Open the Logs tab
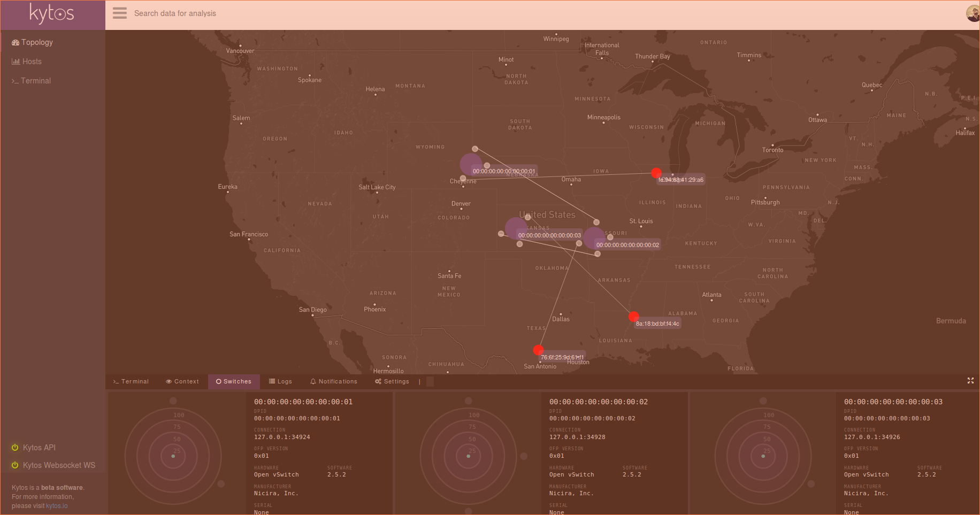The width and height of the screenshot is (980, 515). [281, 381]
